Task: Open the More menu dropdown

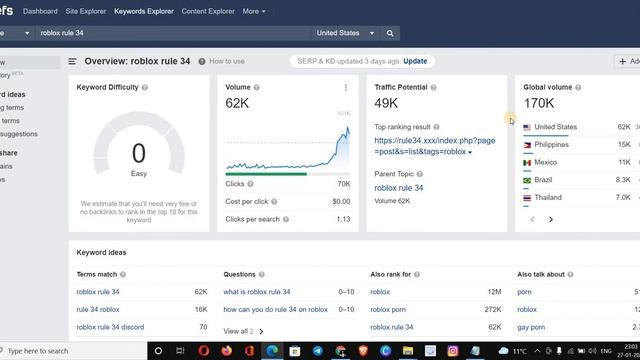Action: (x=254, y=11)
